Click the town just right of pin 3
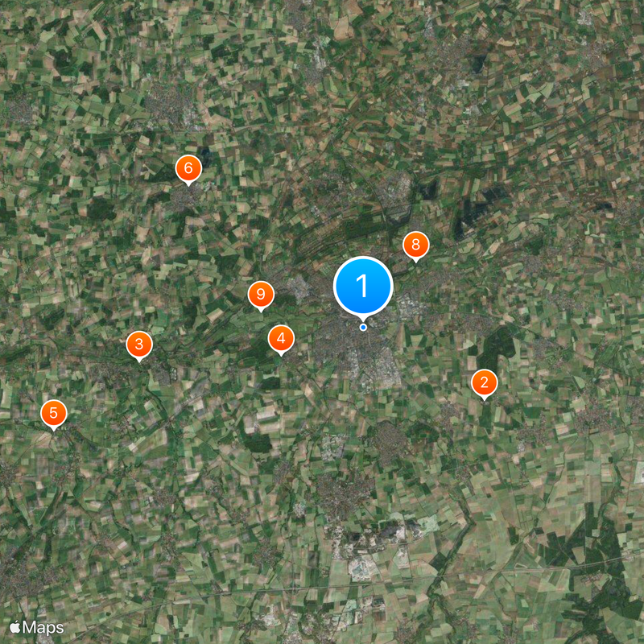This screenshot has width=644, height=644. coord(164,372)
